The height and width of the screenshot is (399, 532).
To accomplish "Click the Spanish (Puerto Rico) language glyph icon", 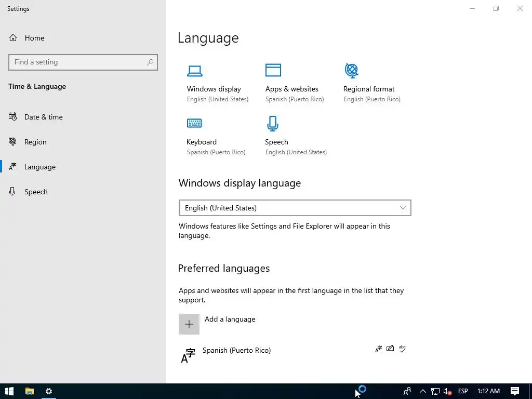I will coord(188,355).
